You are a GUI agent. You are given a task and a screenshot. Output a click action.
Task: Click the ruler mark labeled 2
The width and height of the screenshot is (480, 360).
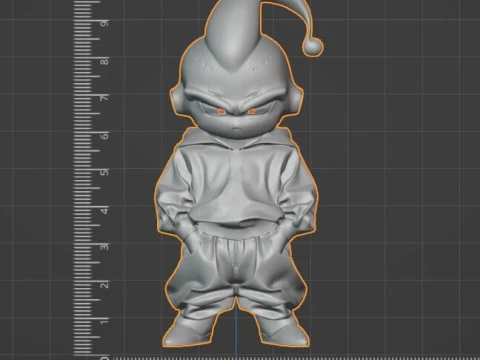(105, 285)
